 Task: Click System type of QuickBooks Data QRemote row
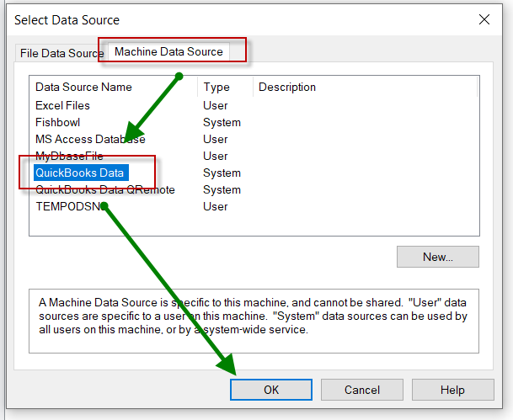tap(222, 189)
